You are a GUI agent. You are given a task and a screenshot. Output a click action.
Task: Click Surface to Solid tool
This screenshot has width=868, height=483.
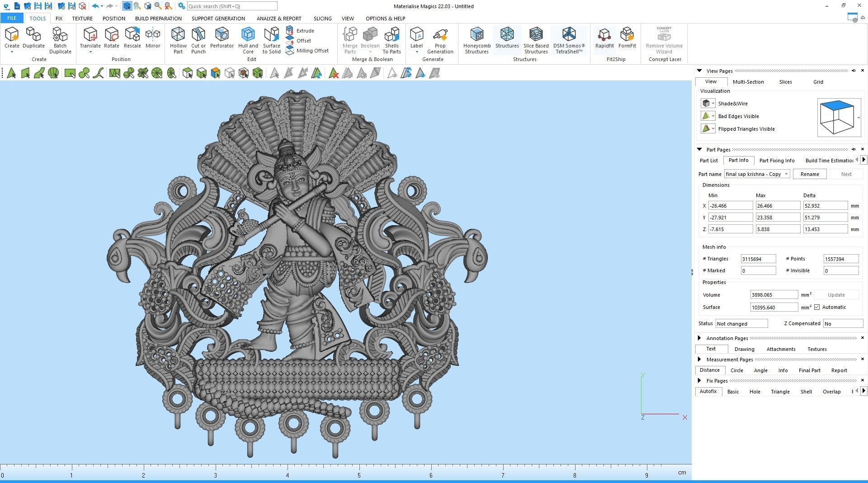coord(271,40)
